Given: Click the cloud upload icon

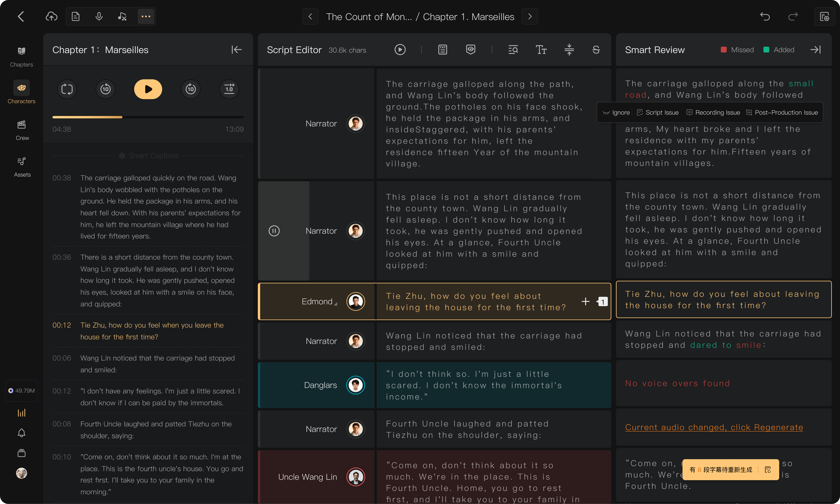Looking at the screenshot, I should (x=52, y=16).
